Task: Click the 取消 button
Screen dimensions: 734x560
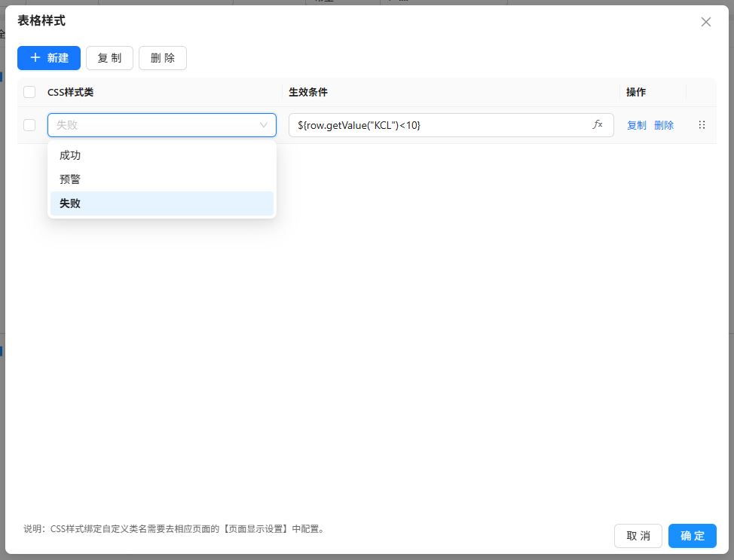Action: 638,536
